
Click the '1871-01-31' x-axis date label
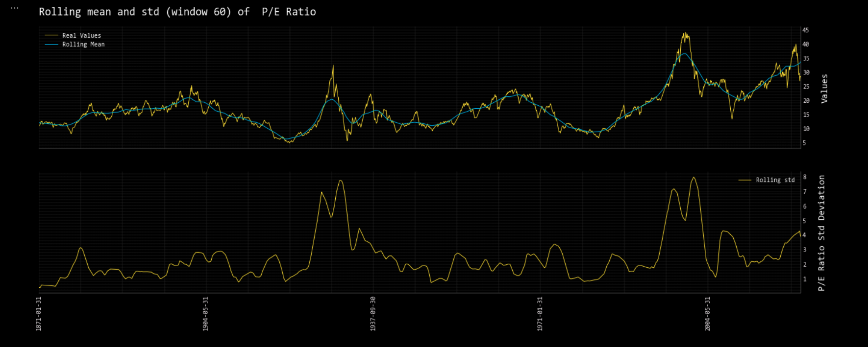click(x=39, y=314)
